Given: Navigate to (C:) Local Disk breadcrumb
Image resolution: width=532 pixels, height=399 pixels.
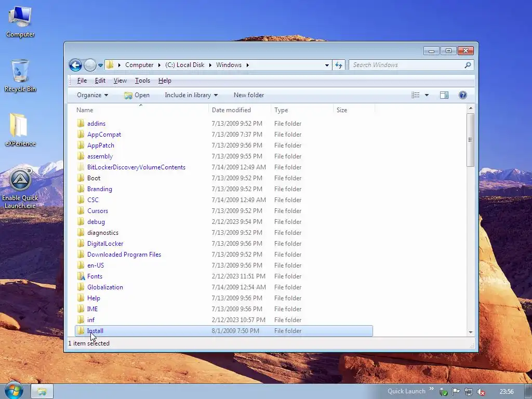Looking at the screenshot, I should pyautogui.click(x=184, y=65).
